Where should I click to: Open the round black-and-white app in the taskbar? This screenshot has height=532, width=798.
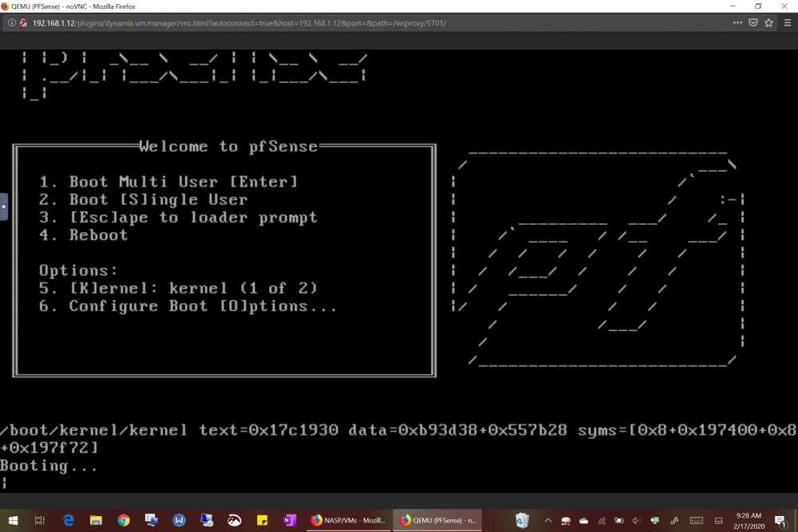click(234, 520)
